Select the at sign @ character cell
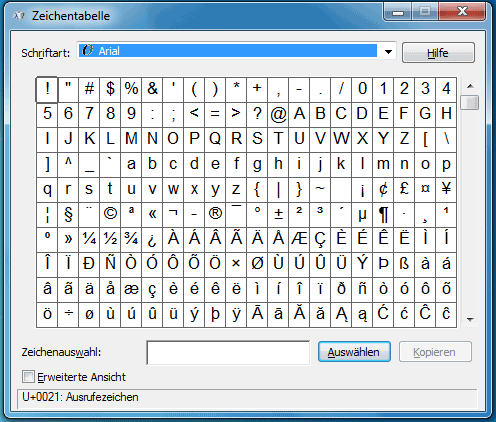 278,115
